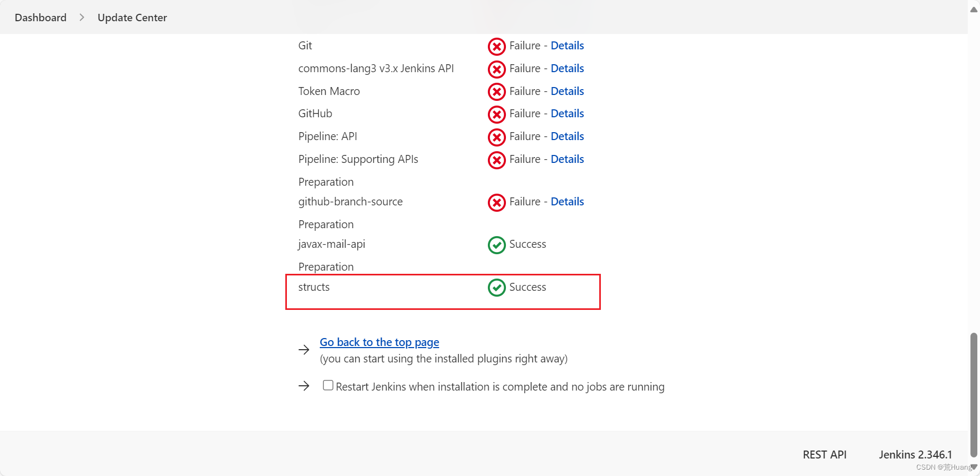Click the failure icon for commons-lang3 v3.x Jenkins API
Image resolution: width=980 pixels, height=476 pixels.
pos(496,70)
